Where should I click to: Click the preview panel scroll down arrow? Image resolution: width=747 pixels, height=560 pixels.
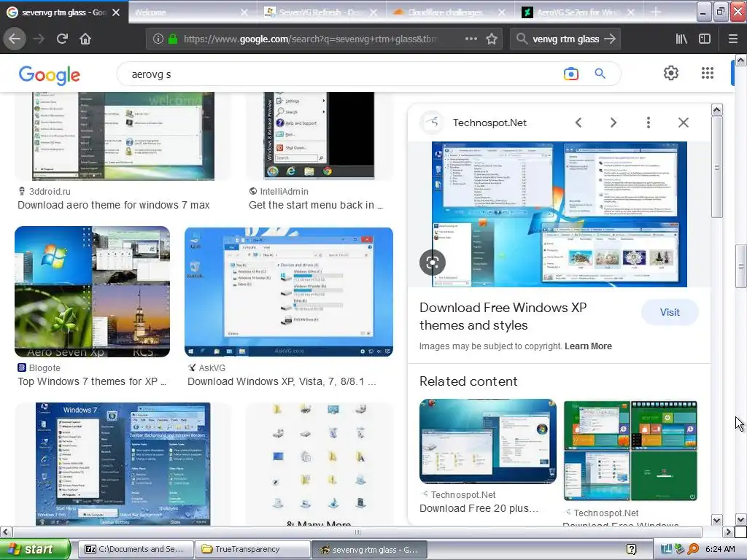716,520
